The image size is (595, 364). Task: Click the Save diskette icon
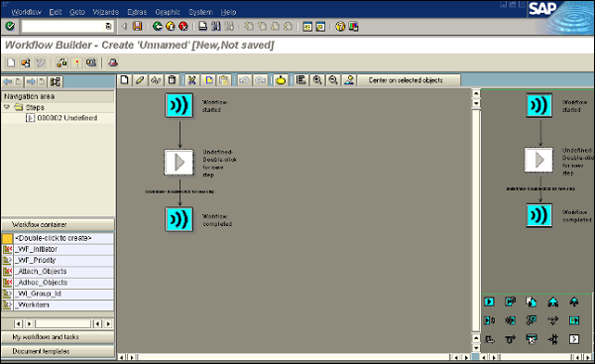click(x=138, y=26)
